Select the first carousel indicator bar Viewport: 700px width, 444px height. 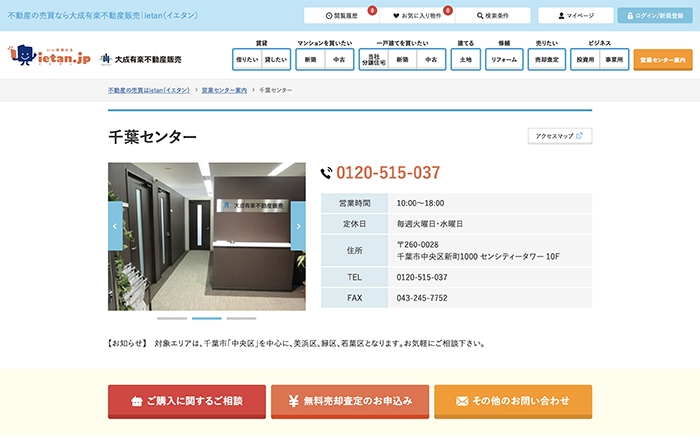pos(172,318)
